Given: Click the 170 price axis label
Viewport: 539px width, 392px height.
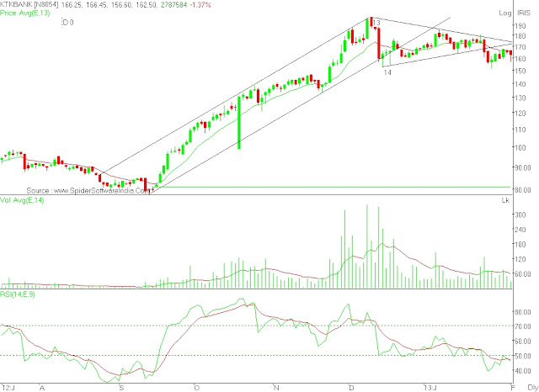Looking at the screenshot, I should (x=520, y=47).
